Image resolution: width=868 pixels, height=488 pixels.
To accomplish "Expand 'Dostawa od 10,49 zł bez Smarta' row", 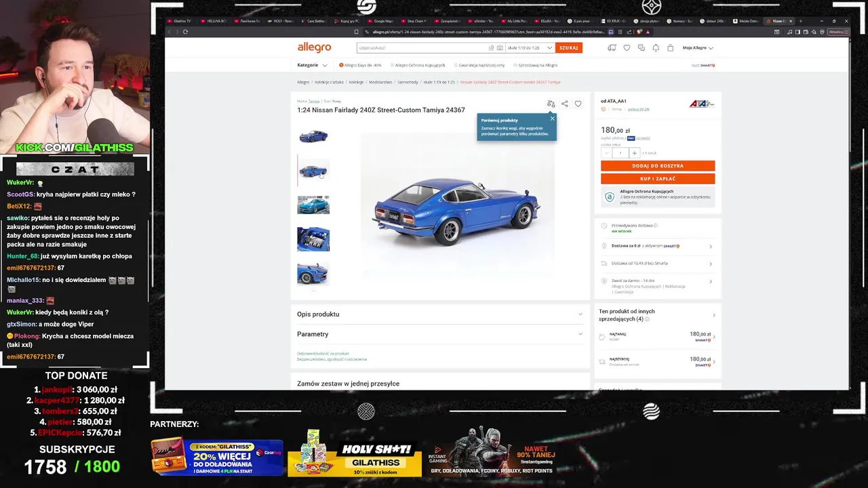I will (x=657, y=264).
